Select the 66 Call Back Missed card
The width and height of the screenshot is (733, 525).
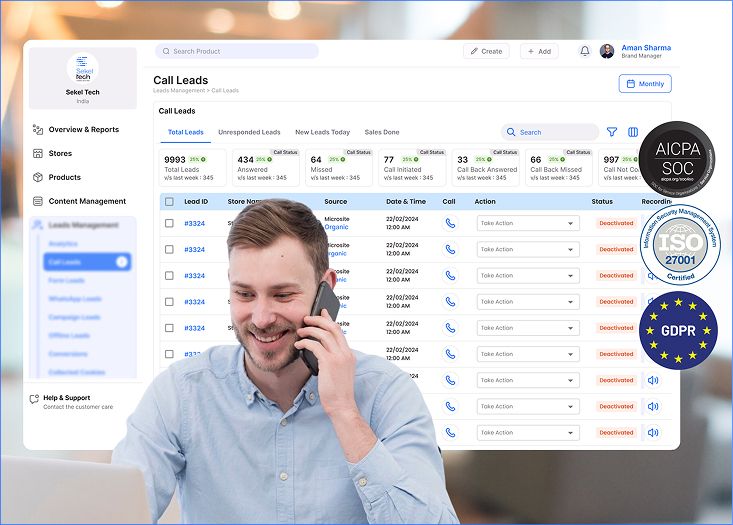(559, 168)
